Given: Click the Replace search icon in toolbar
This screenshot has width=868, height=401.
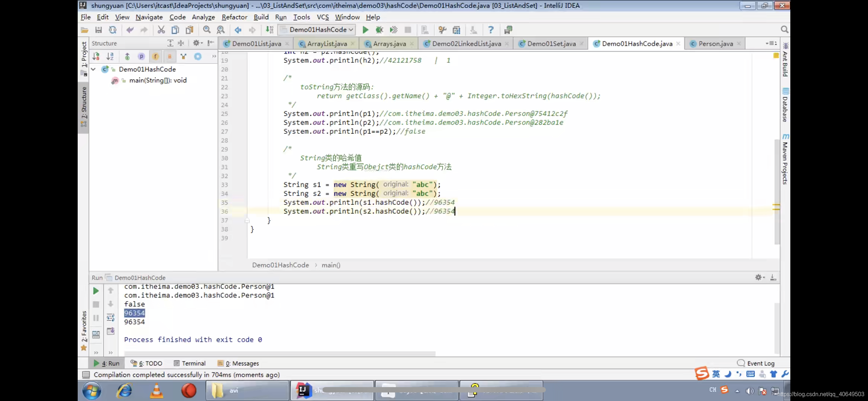Looking at the screenshot, I should pos(221,30).
